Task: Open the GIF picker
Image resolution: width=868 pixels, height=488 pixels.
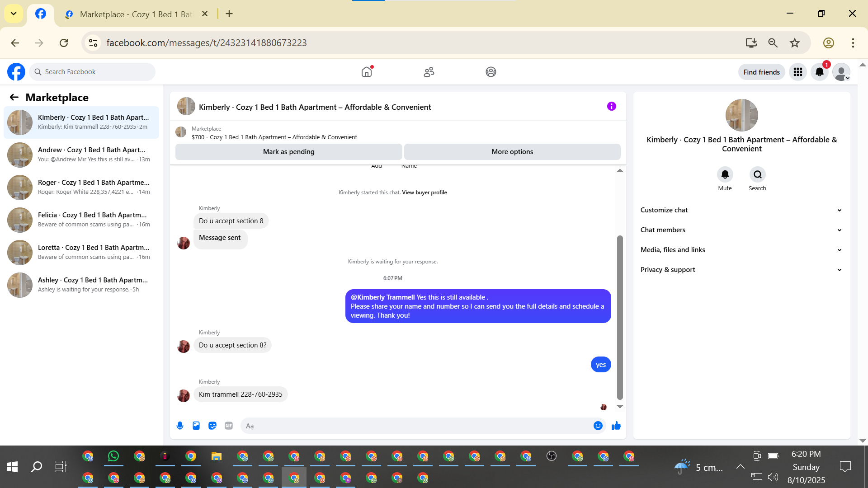Action: click(x=229, y=426)
